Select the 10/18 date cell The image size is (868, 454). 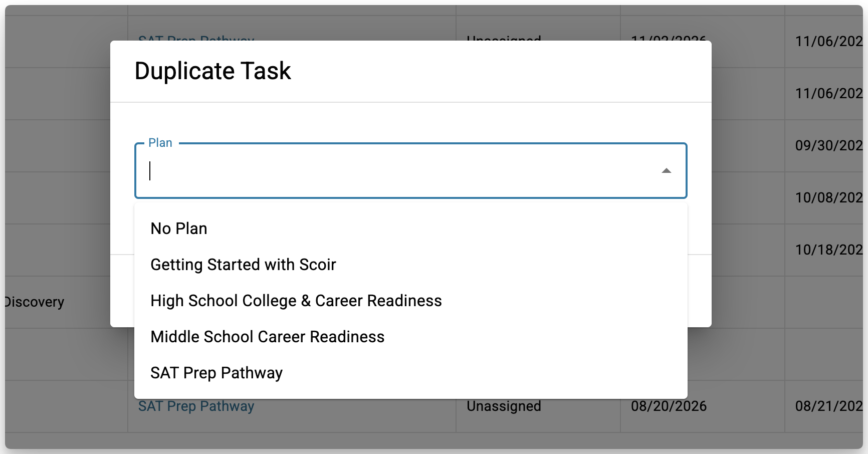(x=828, y=250)
